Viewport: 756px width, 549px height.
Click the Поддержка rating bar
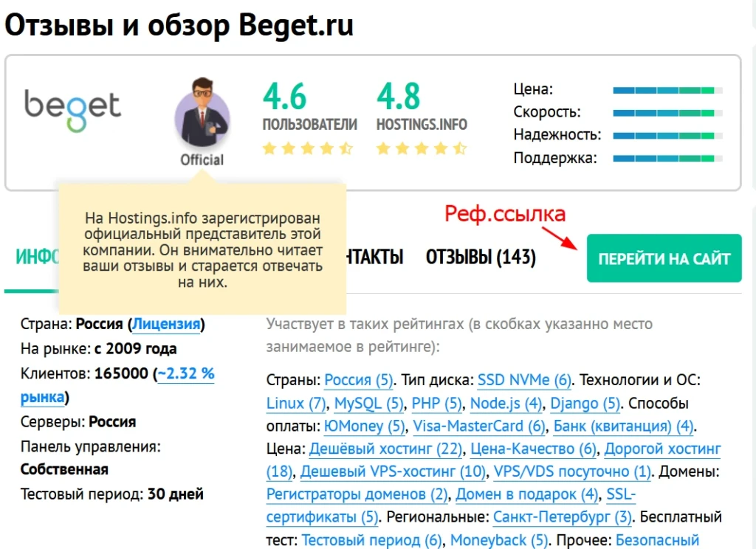click(667, 159)
